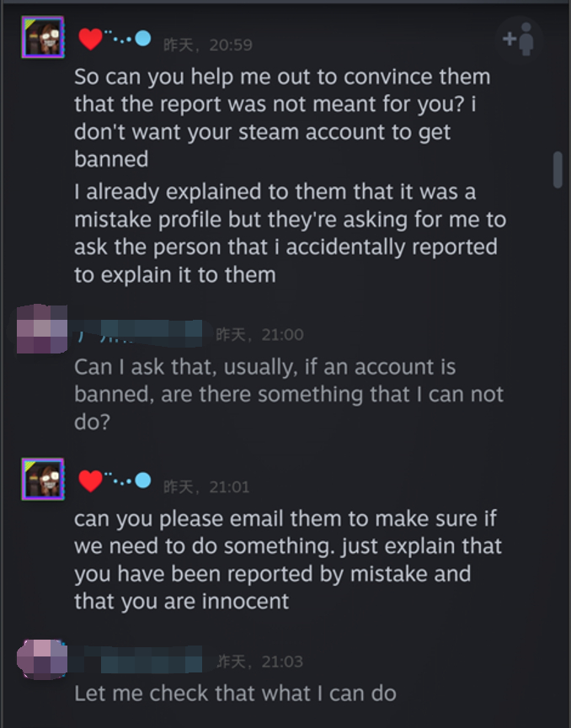This screenshot has width=571, height=728.
Task: Click the 昨天, 21:01 timestamp
Action: [207, 486]
